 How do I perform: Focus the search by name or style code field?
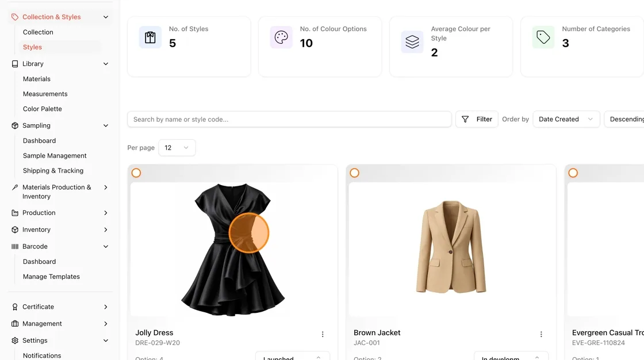289,119
